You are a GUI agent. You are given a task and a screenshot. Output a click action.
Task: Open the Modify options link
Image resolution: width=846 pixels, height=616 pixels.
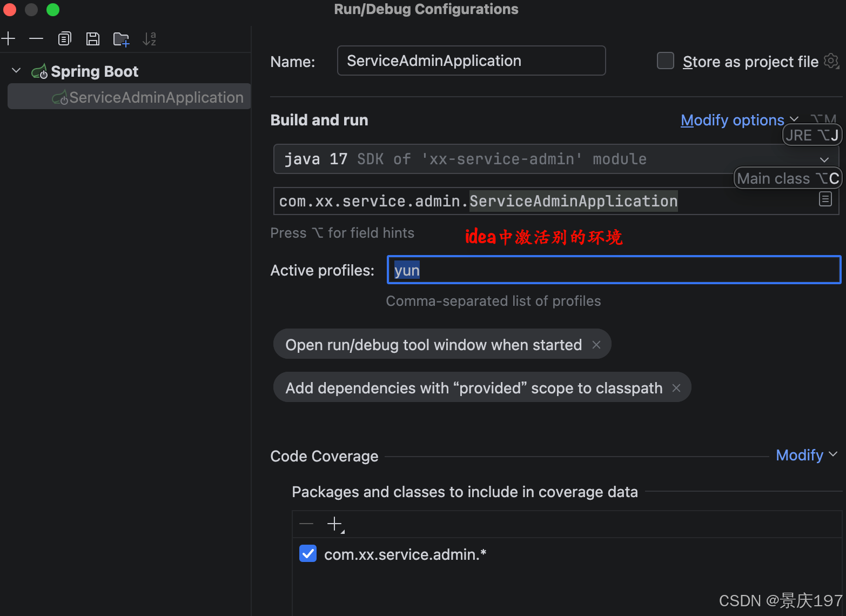(732, 120)
